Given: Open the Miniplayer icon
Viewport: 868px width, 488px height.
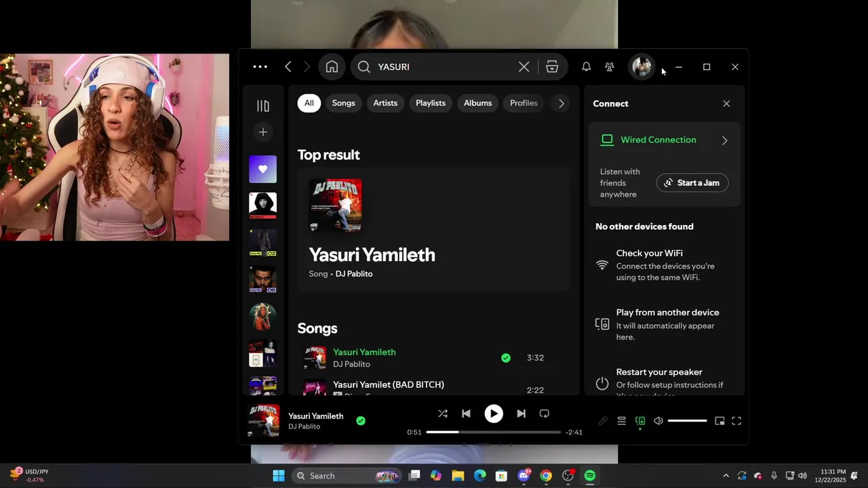Looking at the screenshot, I should point(719,421).
